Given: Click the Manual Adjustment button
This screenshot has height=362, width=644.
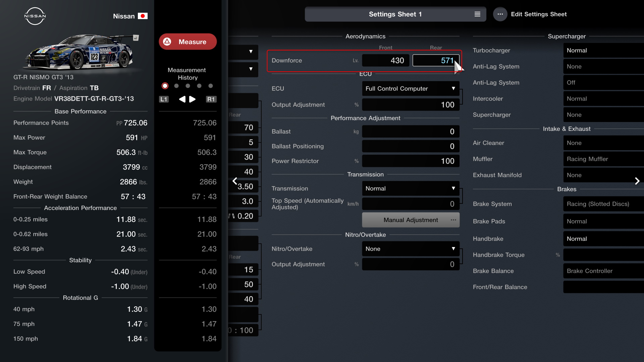Looking at the screenshot, I should 411,220.
